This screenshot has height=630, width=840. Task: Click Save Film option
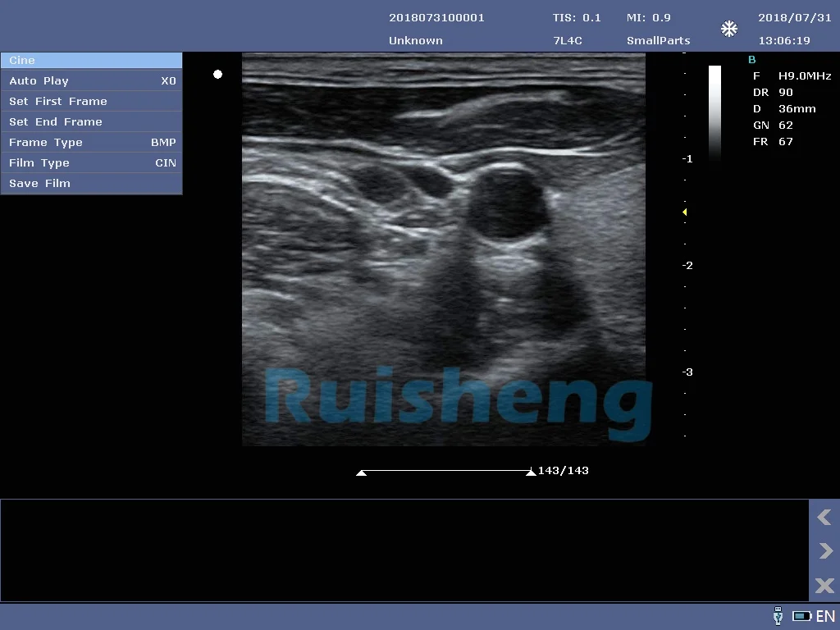(x=91, y=184)
